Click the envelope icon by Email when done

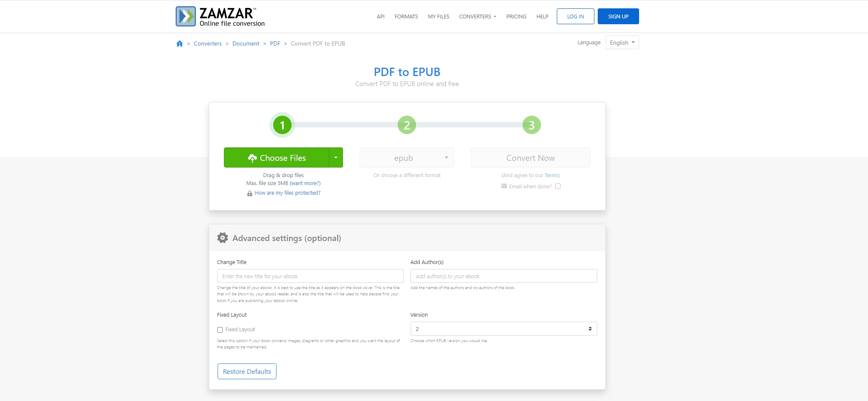504,186
